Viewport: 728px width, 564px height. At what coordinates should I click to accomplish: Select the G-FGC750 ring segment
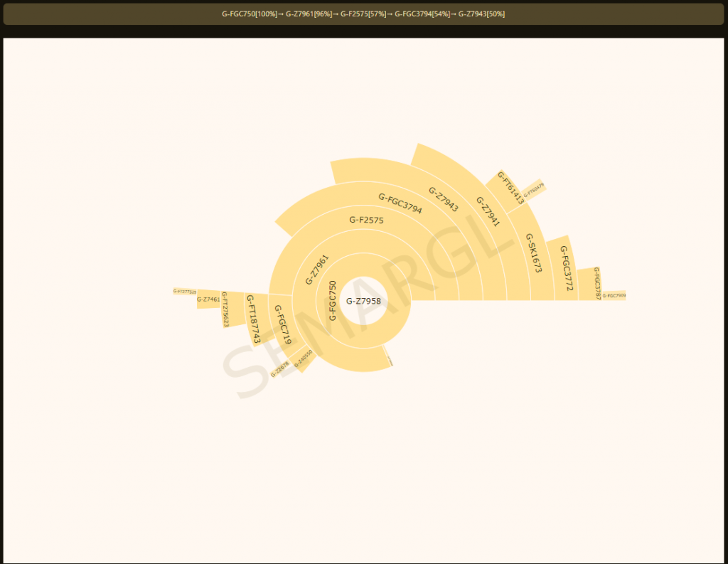(332, 300)
